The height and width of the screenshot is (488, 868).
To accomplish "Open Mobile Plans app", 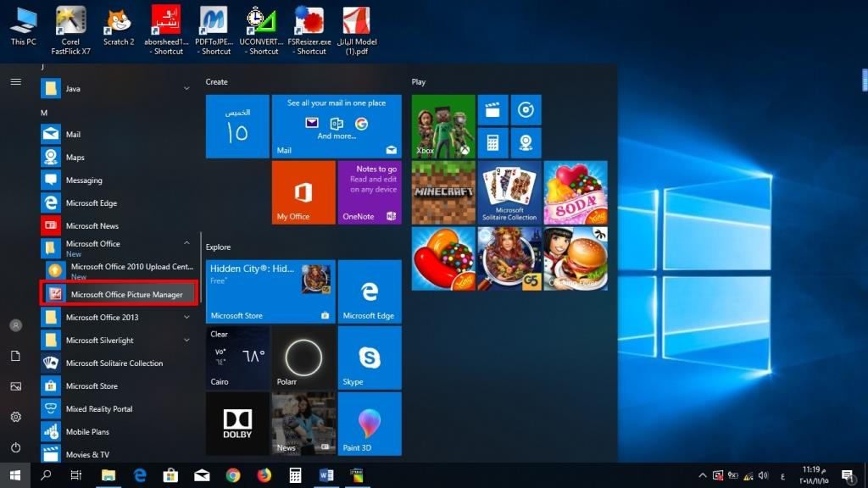I will tap(116, 431).
